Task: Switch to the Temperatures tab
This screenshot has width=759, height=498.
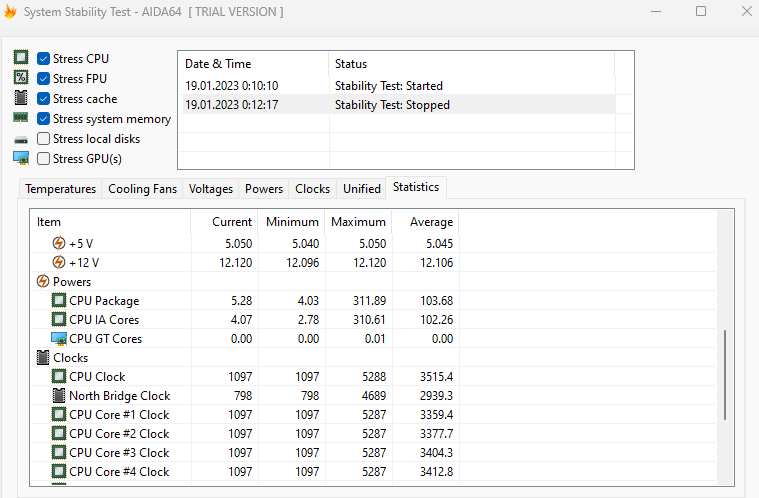Action: point(61,189)
